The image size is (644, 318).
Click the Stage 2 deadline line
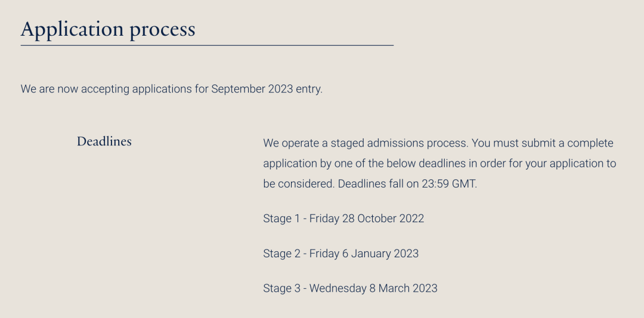(340, 254)
